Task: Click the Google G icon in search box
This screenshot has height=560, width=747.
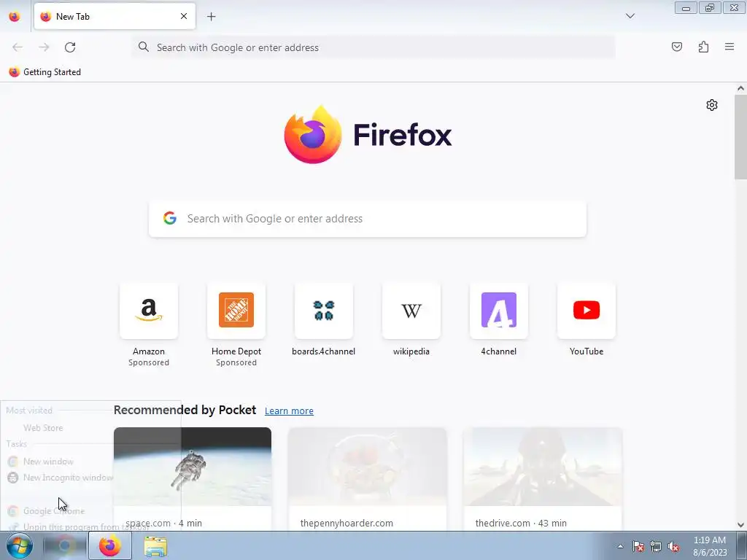Action: [x=170, y=218]
